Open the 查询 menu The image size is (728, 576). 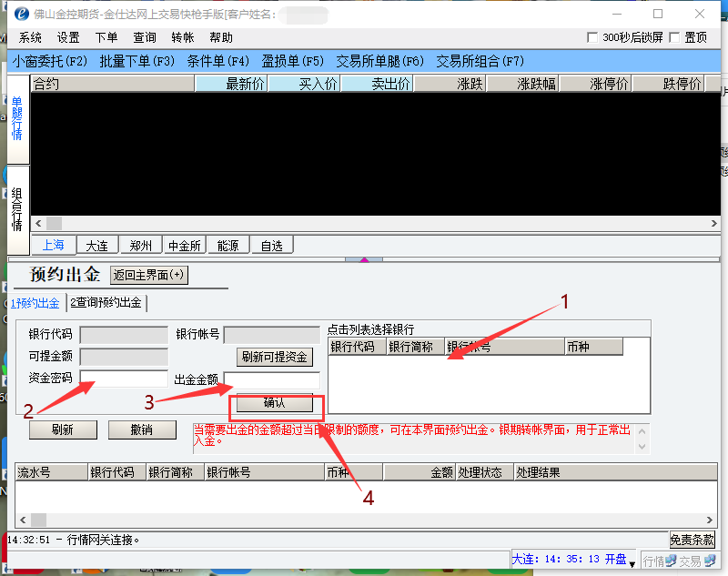tap(145, 37)
